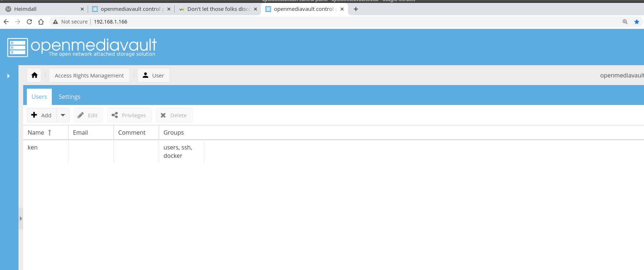Sort by the Groups column header
The height and width of the screenshot is (270, 644).
pos(182,132)
